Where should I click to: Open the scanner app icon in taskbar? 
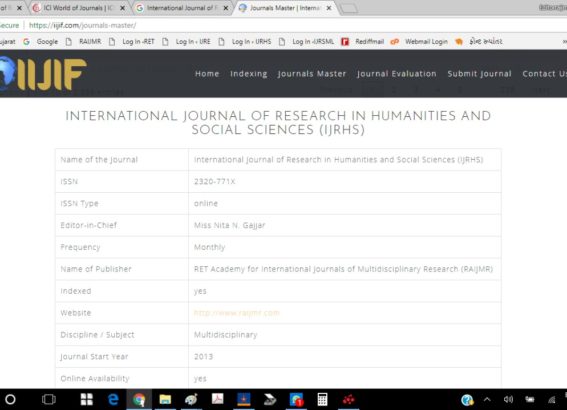pos(270,400)
